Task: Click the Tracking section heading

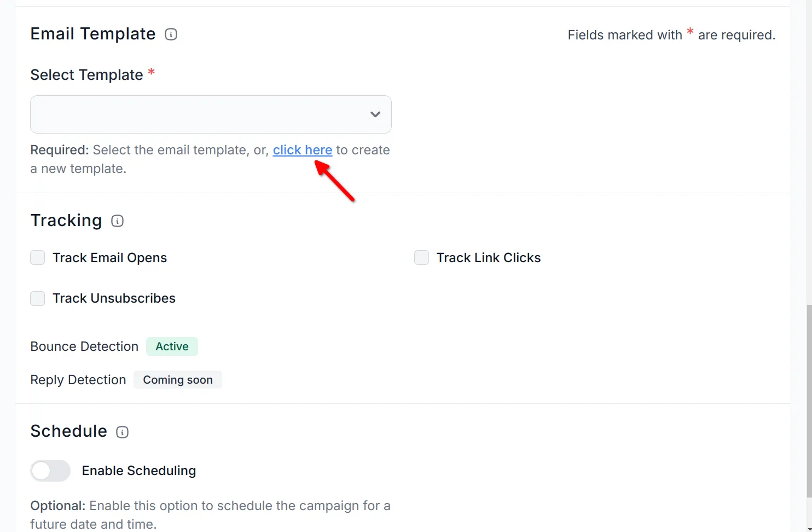Action: pos(66,221)
